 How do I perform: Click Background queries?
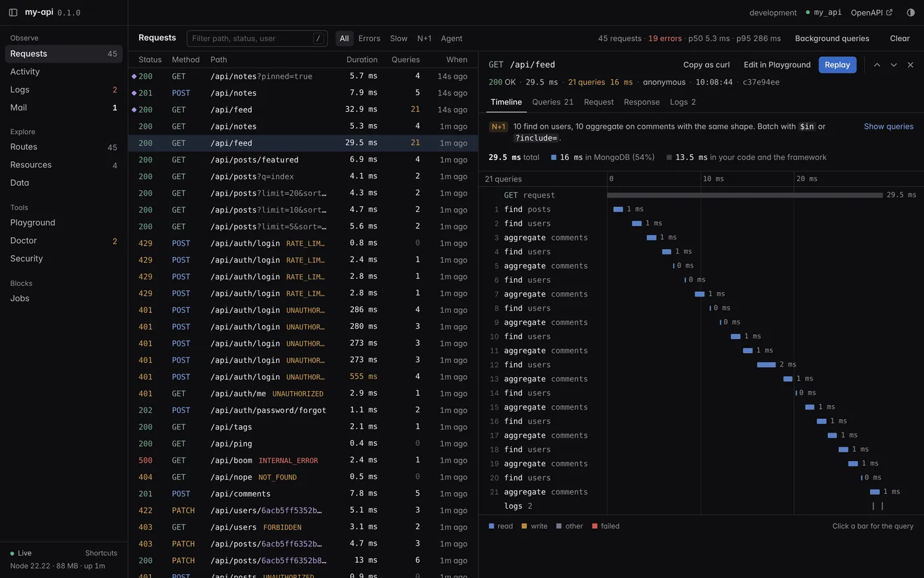point(832,38)
